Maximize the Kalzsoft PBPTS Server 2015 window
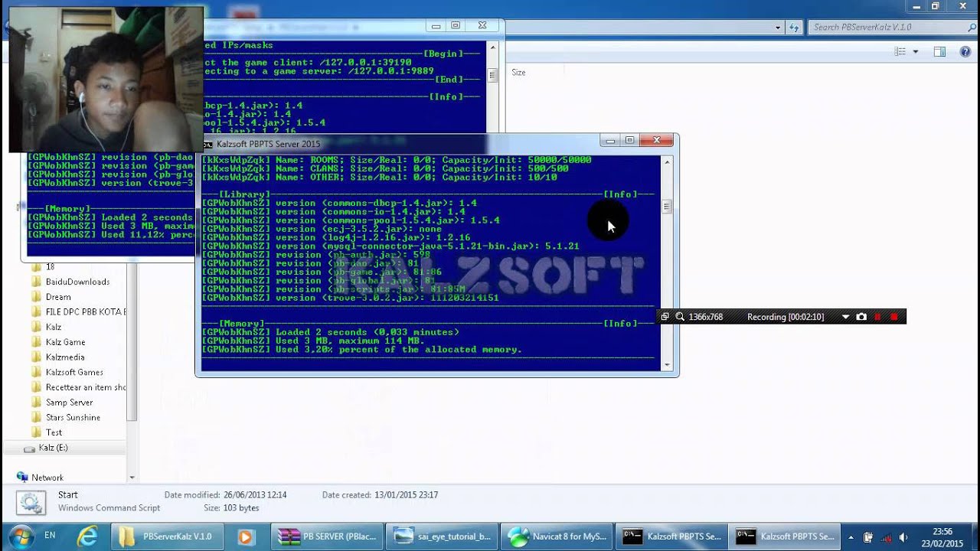 (629, 141)
